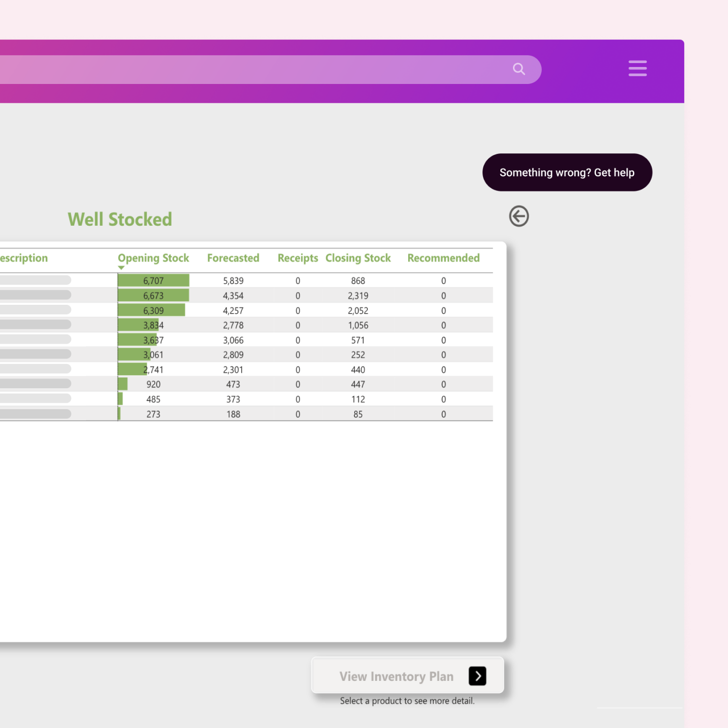
Task: Select opening stock value 6,673
Action: pyautogui.click(x=153, y=296)
